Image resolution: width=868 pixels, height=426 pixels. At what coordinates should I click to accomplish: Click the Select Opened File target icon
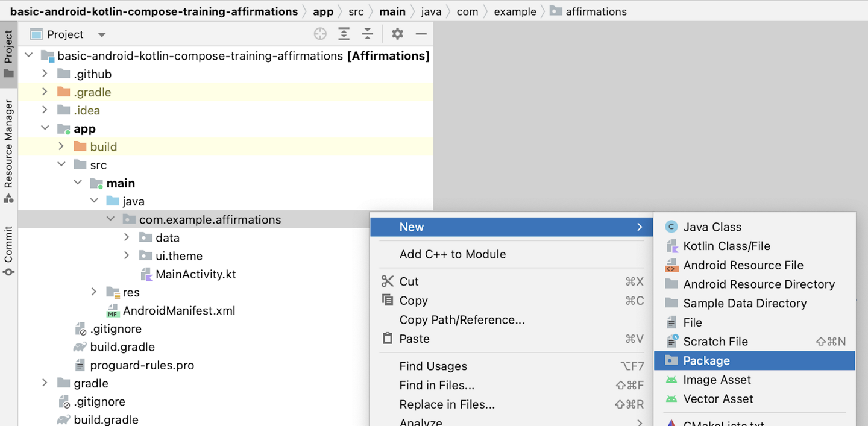(320, 34)
